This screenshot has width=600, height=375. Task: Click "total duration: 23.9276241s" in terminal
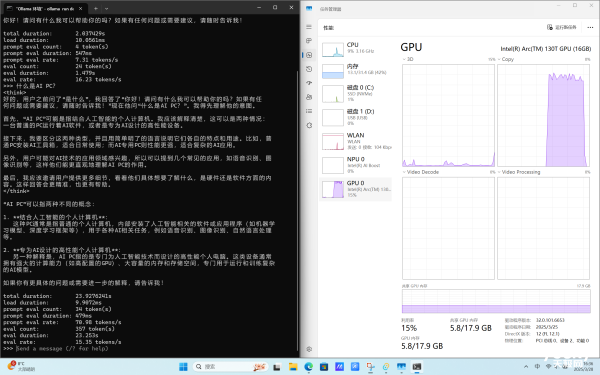57,296
